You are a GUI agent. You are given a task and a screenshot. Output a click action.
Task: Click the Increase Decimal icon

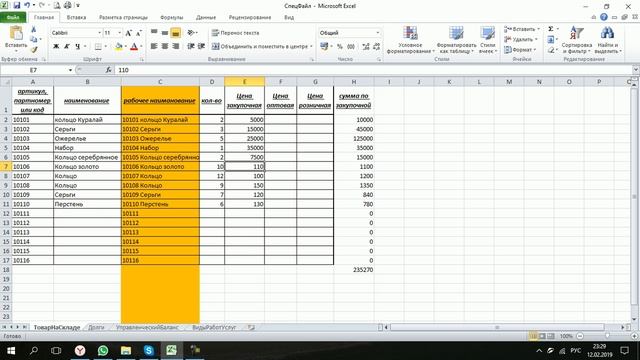[x=366, y=47]
